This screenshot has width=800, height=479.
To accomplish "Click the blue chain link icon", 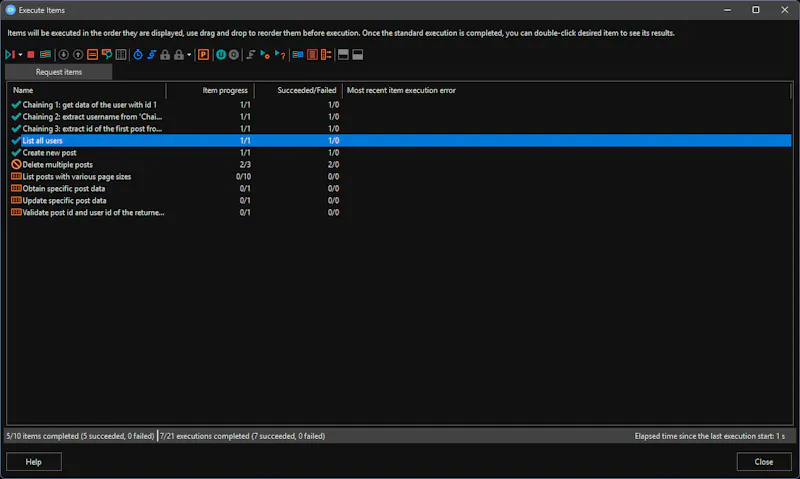I will tap(152, 55).
